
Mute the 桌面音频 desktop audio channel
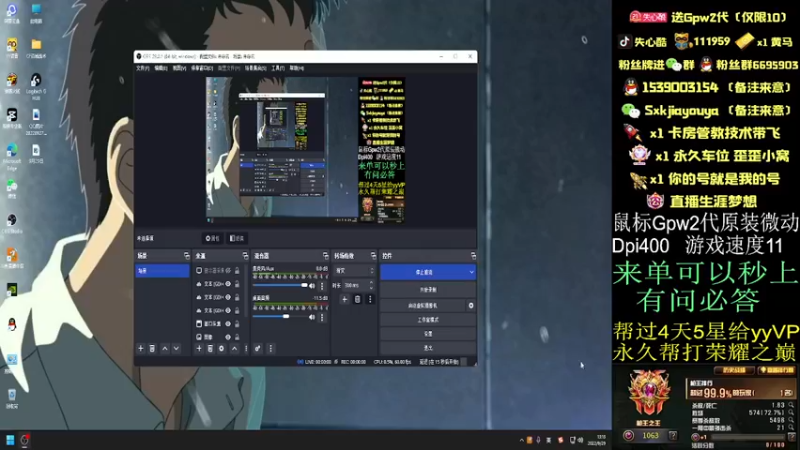point(312,317)
